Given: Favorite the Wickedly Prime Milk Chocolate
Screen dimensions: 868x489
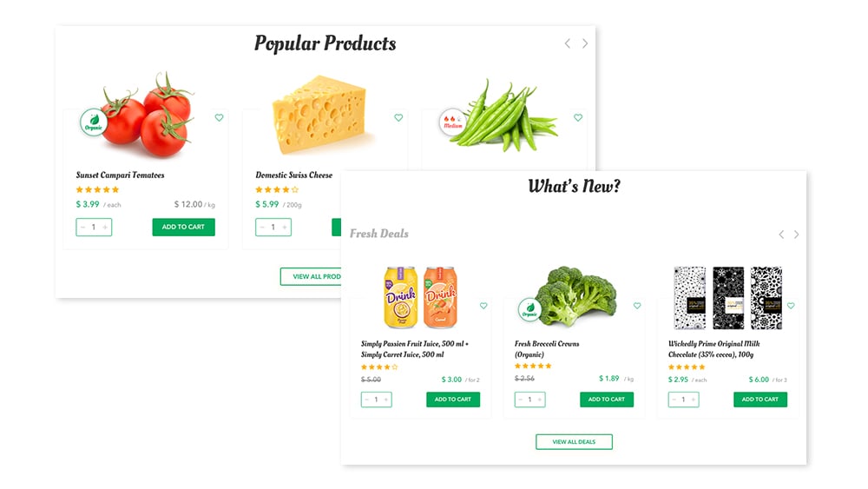Looking at the screenshot, I should point(790,306).
